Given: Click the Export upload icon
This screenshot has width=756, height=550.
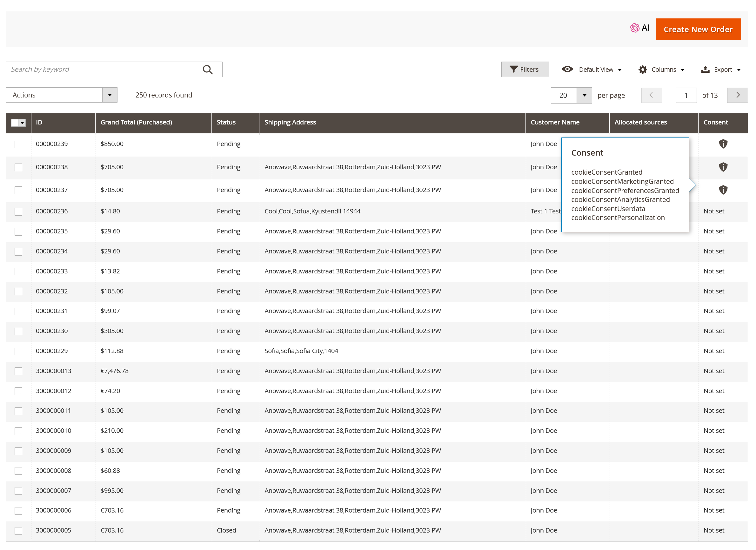Looking at the screenshot, I should [x=705, y=69].
